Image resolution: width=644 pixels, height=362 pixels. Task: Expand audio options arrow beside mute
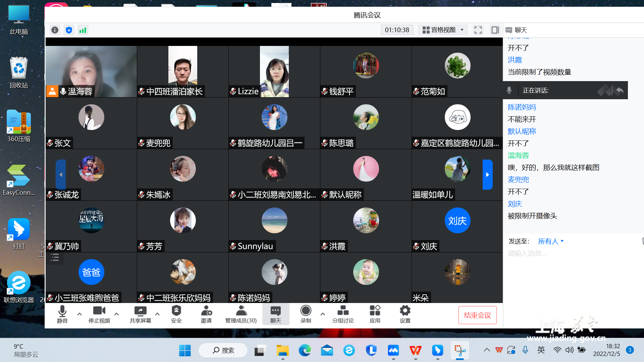(x=79, y=314)
